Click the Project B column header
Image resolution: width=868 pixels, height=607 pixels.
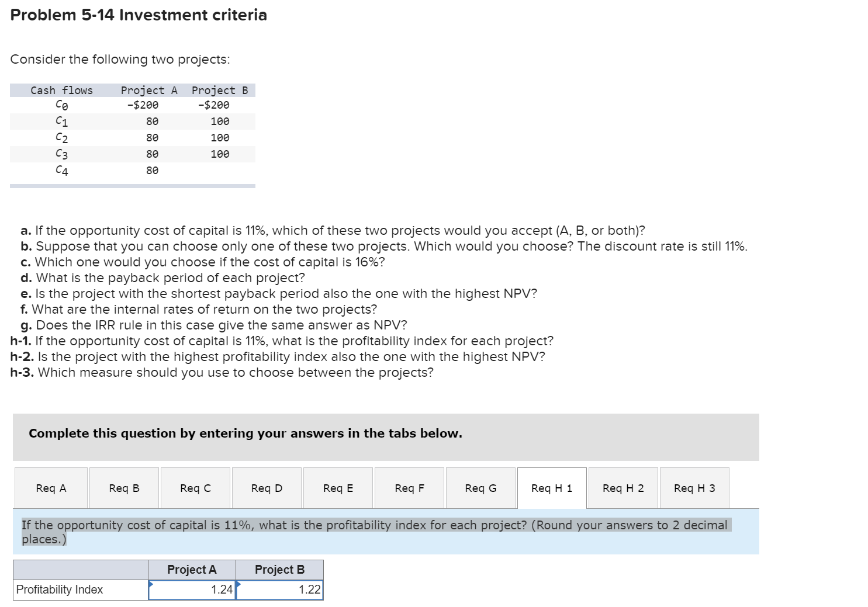click(x=279, y=569)
